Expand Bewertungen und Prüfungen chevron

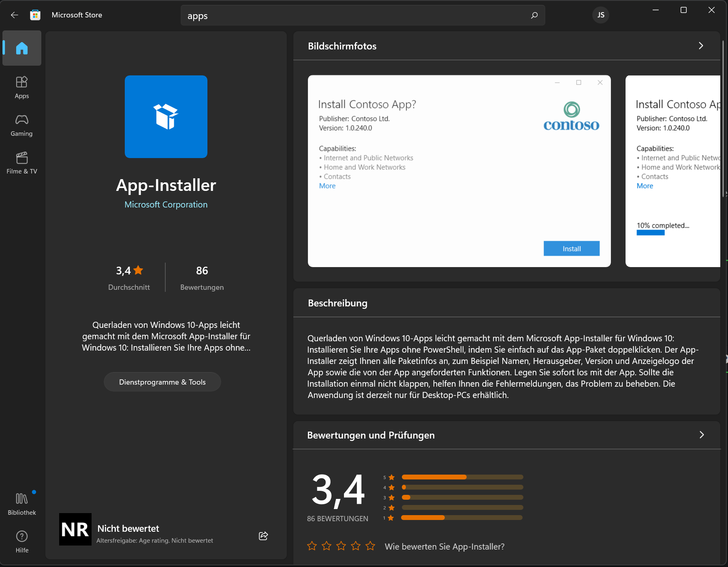pyautogui.click(x=702, y=435)
